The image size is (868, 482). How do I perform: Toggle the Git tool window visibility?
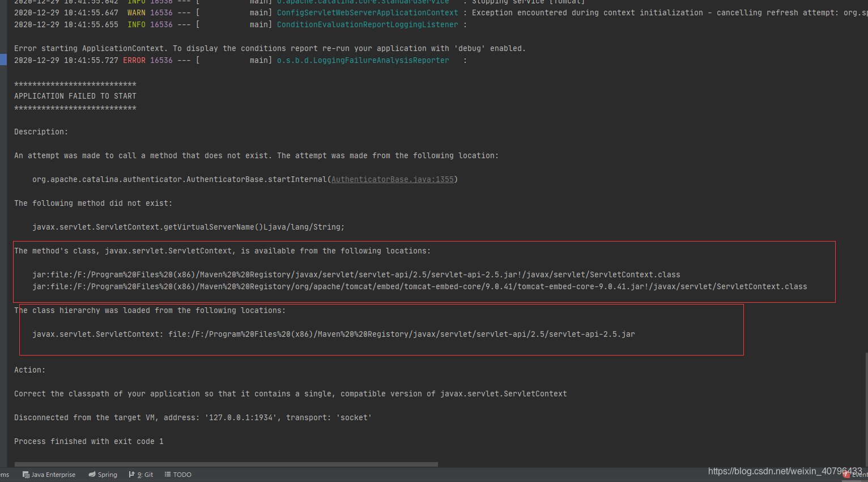click(141, 475)
